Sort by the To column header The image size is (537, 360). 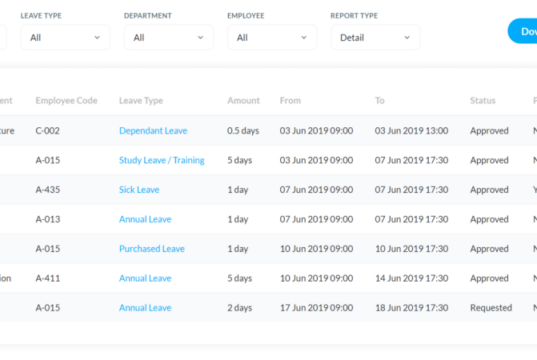(379, 100)
